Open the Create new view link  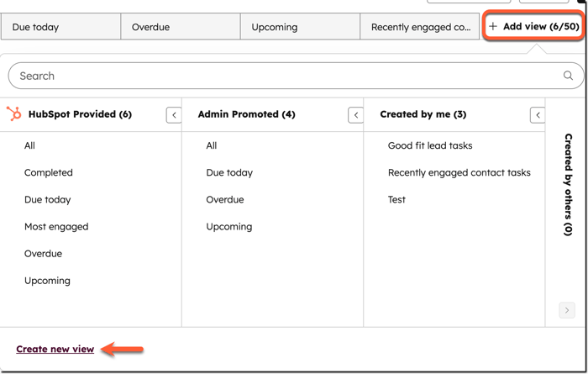coord(55,349)
